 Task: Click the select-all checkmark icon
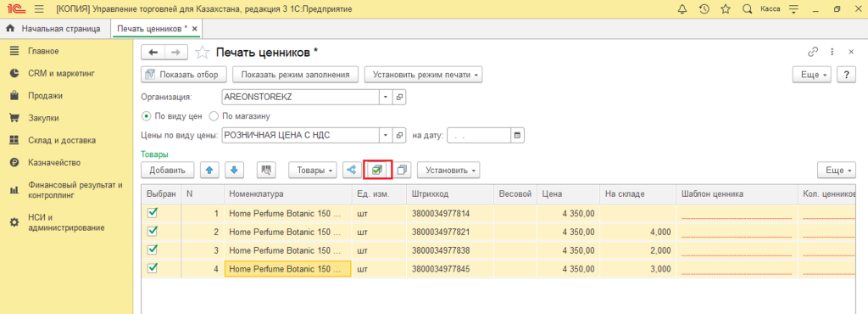(377, 171)
